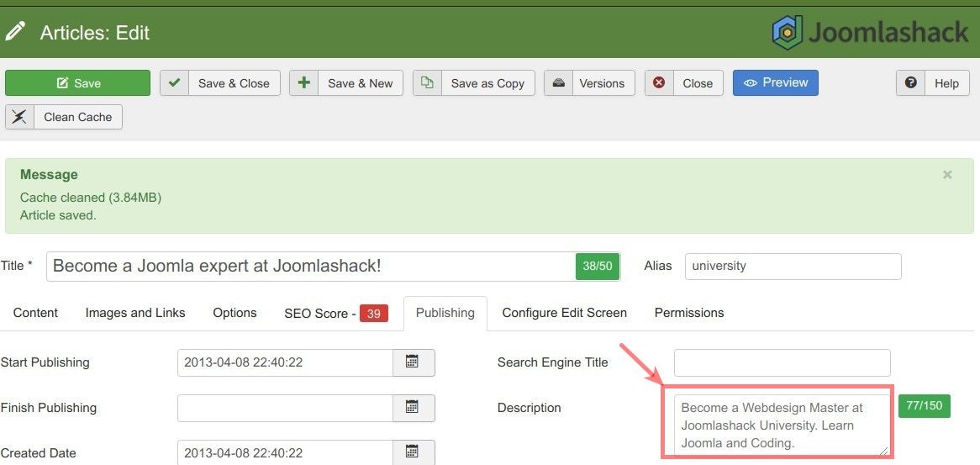Viewport: 980px width, 465px height.
Task: Open the Options tab
Action: point(234,313)
